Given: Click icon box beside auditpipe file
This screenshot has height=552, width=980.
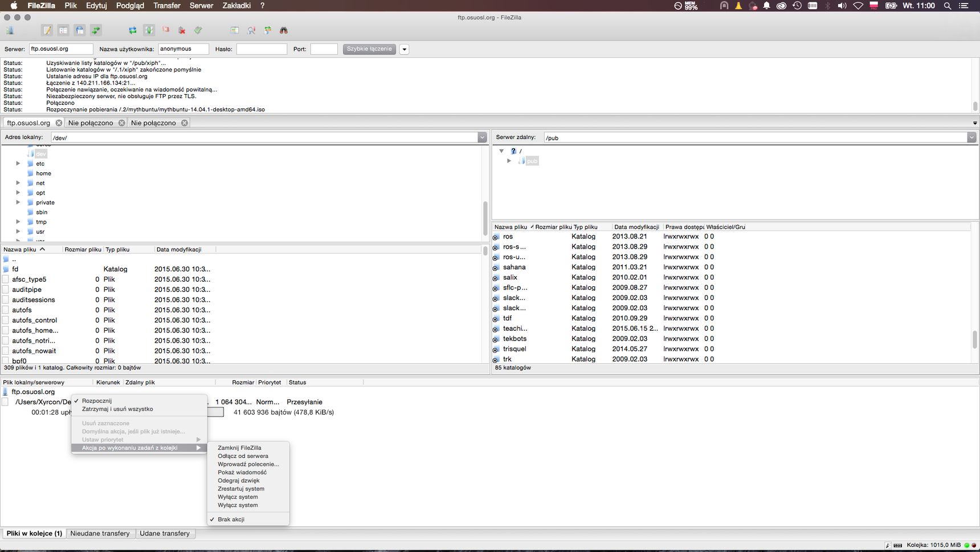Looking at the screenshot, I should click(x=6, y=290).
